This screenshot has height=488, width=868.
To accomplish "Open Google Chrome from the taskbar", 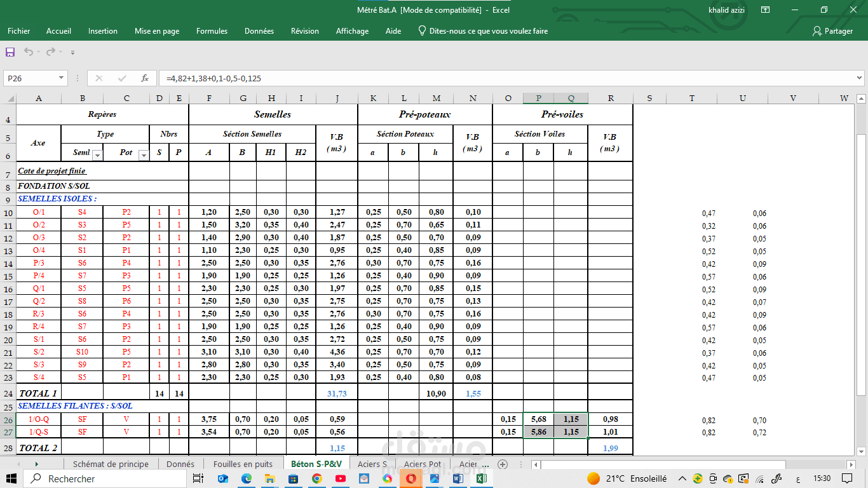I will click(317, 478).
